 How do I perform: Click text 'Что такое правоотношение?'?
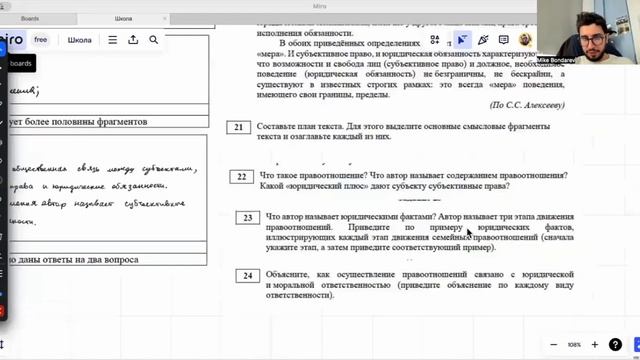pyautogui.click(x=314, y=175)
